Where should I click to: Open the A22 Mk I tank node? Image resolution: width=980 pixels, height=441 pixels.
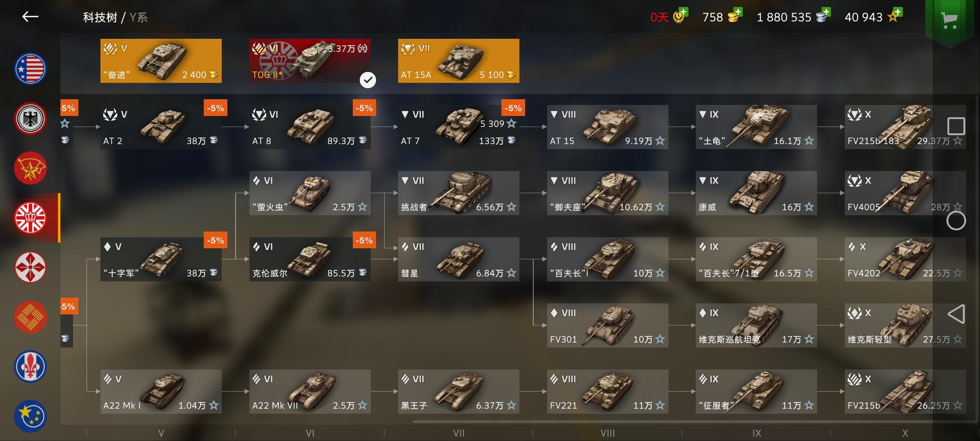coord(161,392)
